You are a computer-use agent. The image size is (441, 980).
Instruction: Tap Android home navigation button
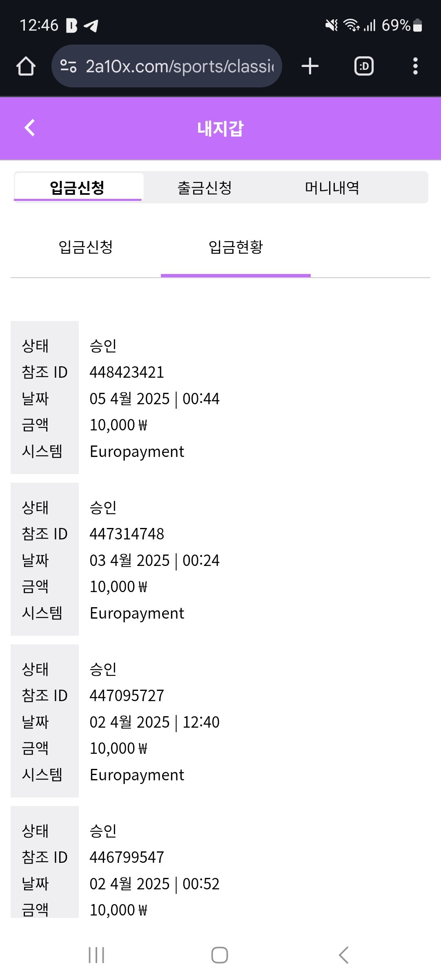click(220, 955)
